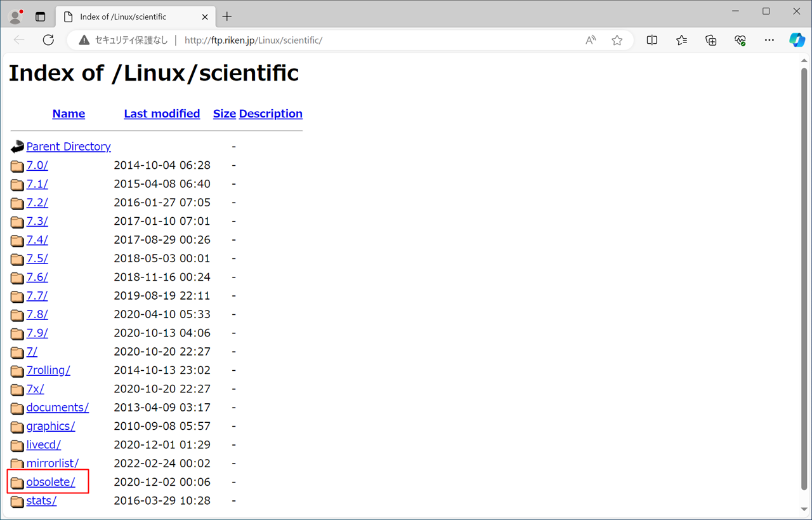Open the Collections icon
The image size is (812, 520).
(x=710, y=40)
